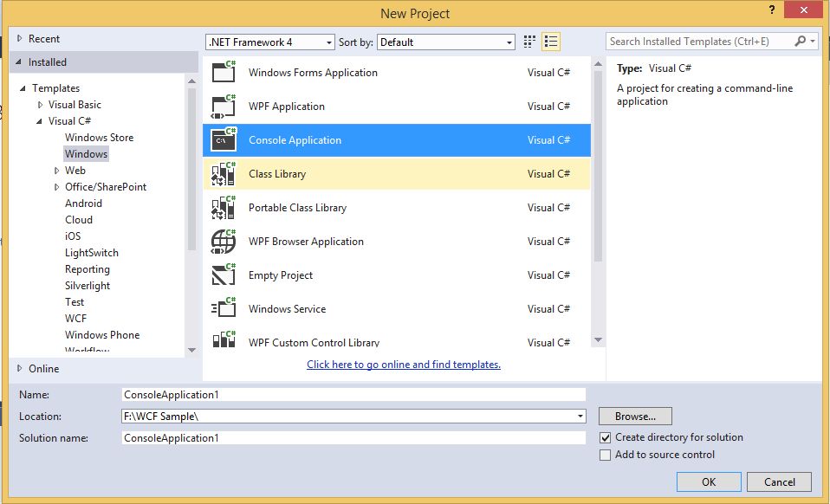Click the Portable Class Library template icon
This screenshot has height=504, width=830.
(x=224, y=208)
